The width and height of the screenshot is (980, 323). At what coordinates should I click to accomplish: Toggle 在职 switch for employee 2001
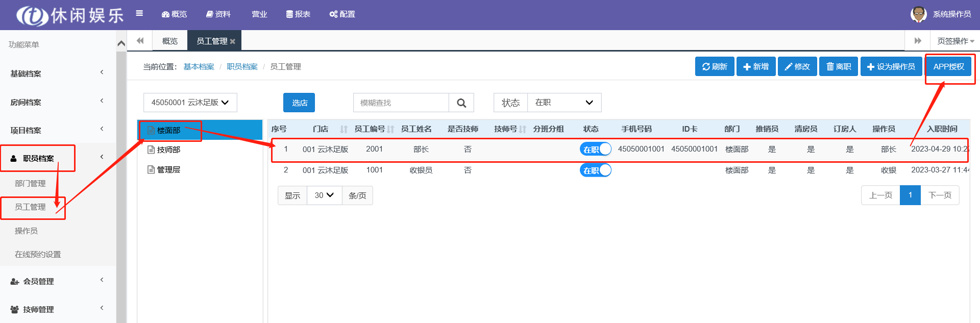tap(595, 149)
